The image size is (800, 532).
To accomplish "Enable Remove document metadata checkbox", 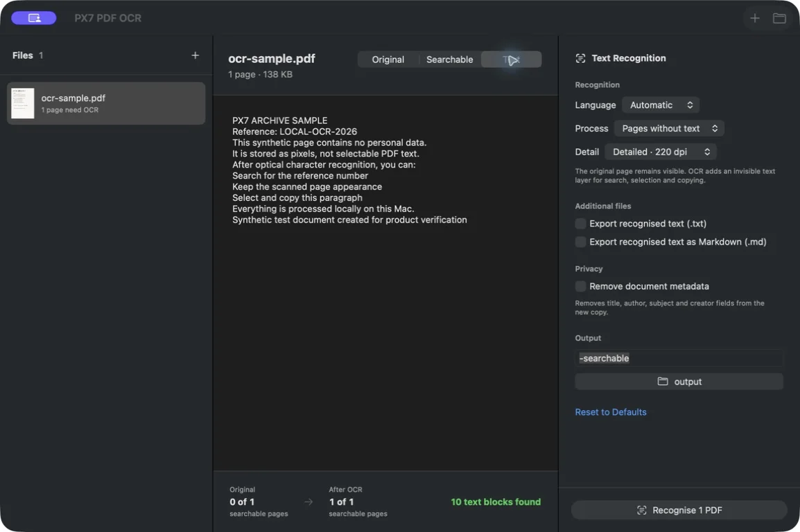I will click(x=580, y=286).
